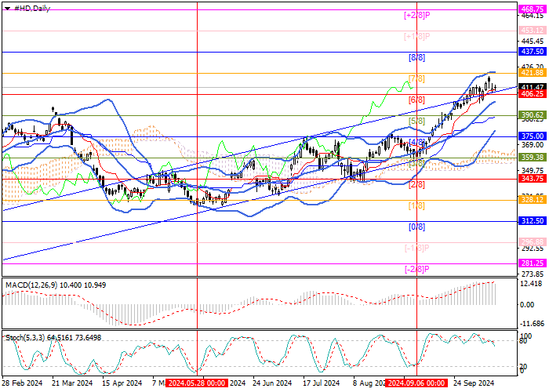Click the 15 Apr 2024 date label
The width and height of the screenshot is (549, 392).
pyautogui.click(x=122, y=383)
